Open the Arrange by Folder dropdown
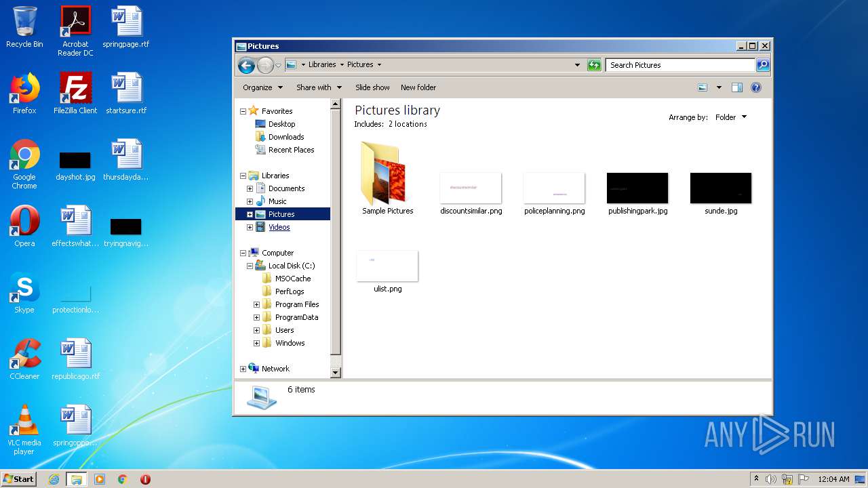Image resolution: width=868 pixels, height=488 pixels. coord(731,117)
